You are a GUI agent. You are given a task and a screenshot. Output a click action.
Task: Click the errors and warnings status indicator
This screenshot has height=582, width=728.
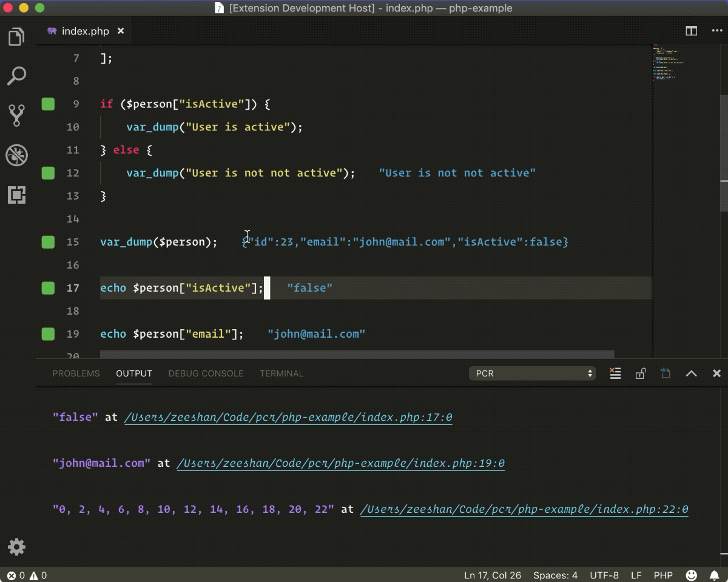[27, 575]
